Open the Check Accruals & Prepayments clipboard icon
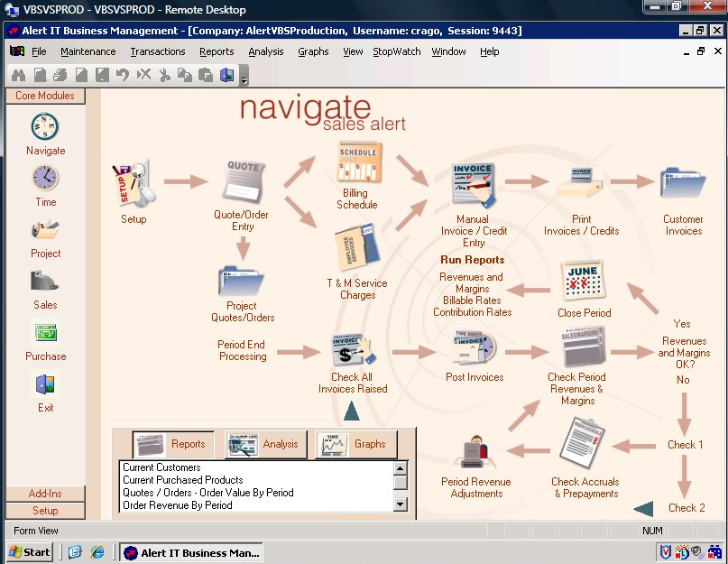The width and height of the screenshot is (728, 564). [582, 445]
